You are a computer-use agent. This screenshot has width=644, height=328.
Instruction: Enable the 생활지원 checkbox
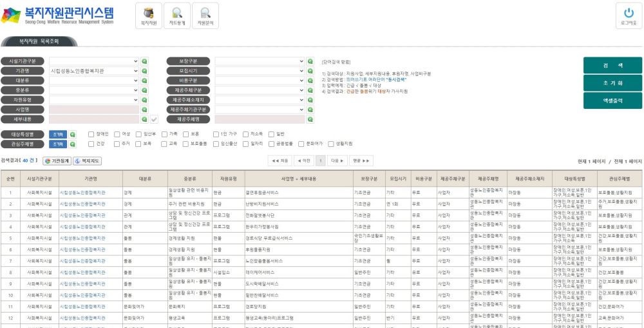331,144
